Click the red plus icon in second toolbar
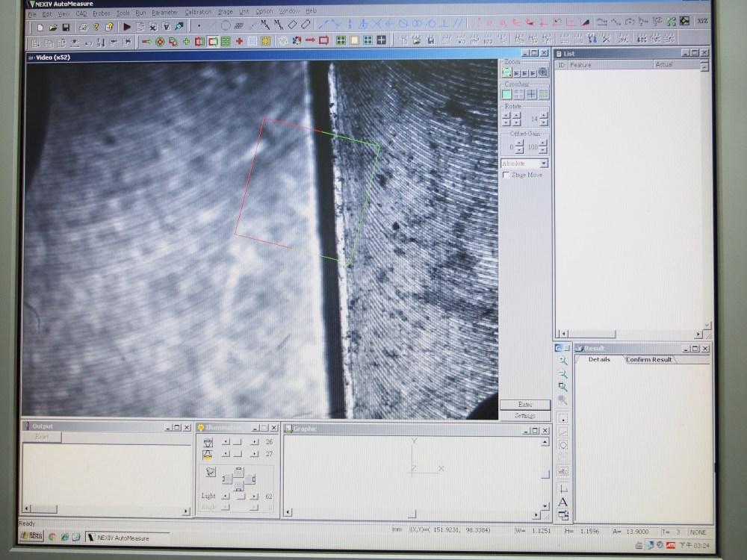747x560 pixels. point(239,41)
